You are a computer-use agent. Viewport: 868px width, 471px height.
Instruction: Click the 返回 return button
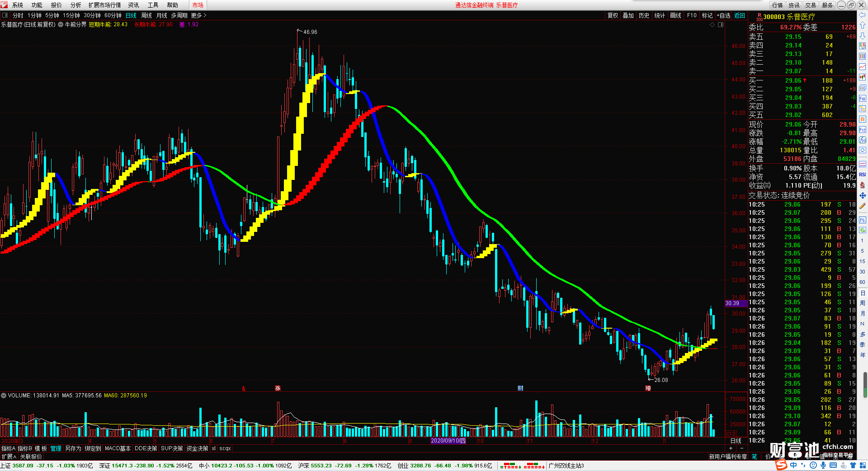(x=740, y=15)
